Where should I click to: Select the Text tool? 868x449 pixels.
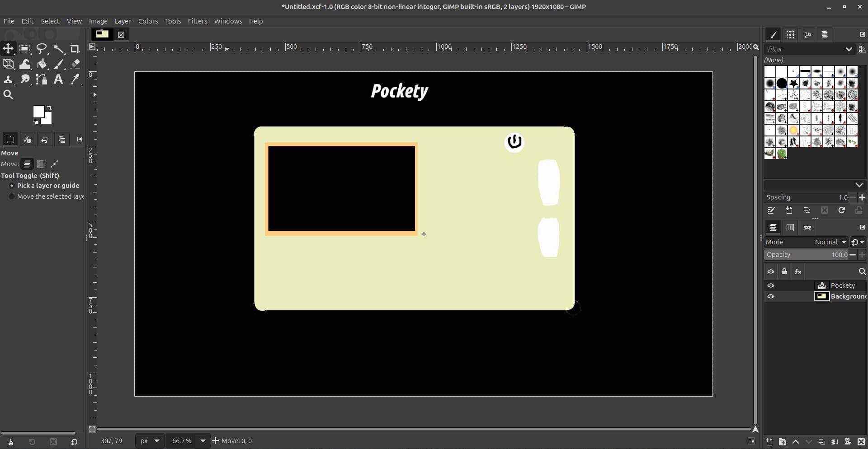(x=59, y=80)
